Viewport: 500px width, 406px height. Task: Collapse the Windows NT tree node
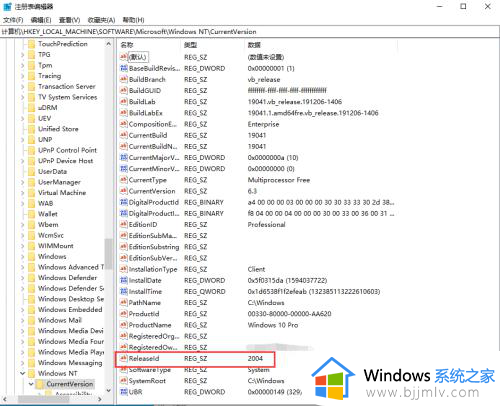coord(23,373)
